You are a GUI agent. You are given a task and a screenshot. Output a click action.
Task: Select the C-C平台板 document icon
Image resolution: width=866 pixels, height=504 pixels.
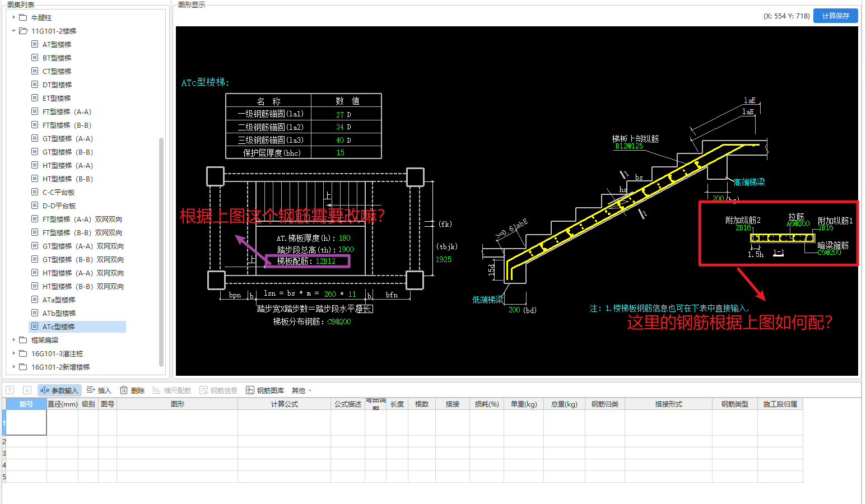(35, 192)
